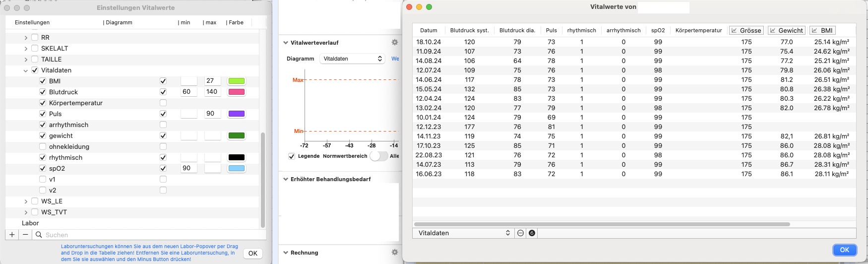Image resolution: width=868 pixels, height=264 pixels.
Task: Click the BMI chart column button
Action: click(823, 30)
